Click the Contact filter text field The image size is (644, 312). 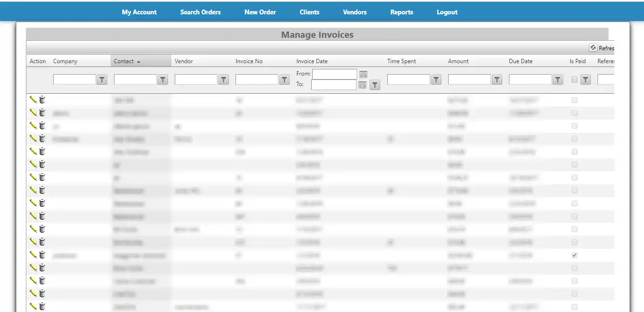(135, 80)
